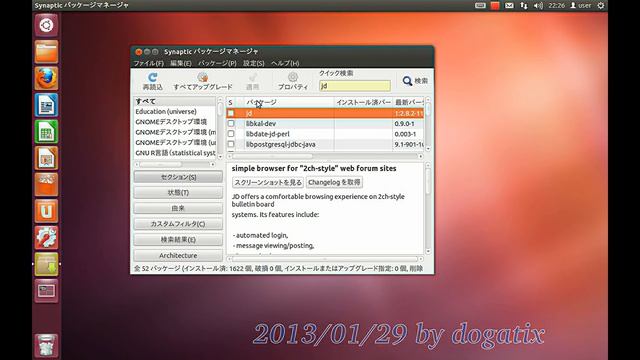Click the upgrade-all (すべてアップグレード) icon
The width and height of the screenshot is (640, 360).
pyautogui.click(x=202, y=77)
